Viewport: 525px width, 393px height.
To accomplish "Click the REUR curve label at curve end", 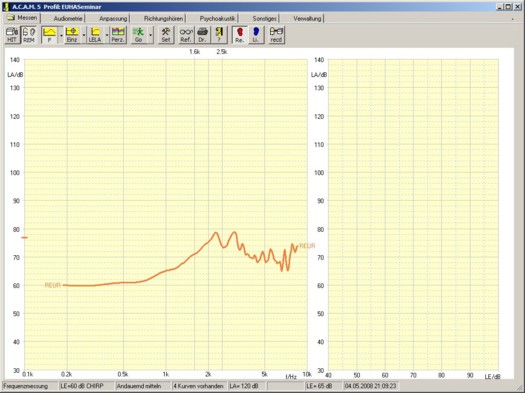I will 307,246.
